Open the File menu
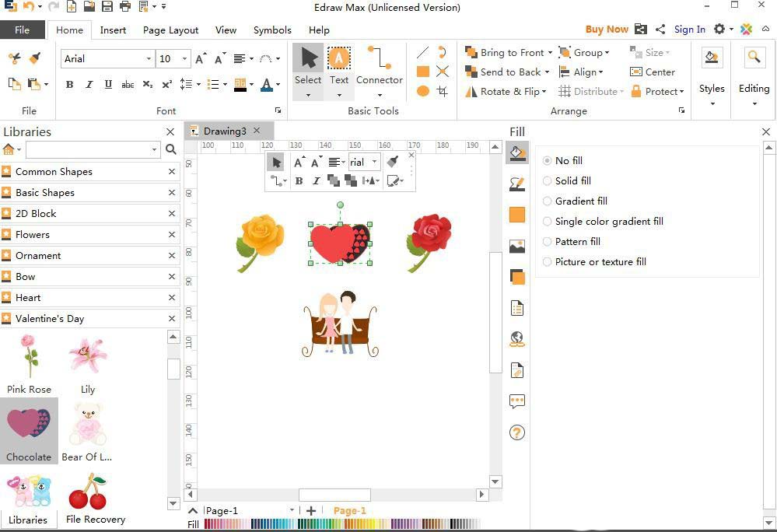Viewport: 777px width, 532px height. tap(23, 30)
